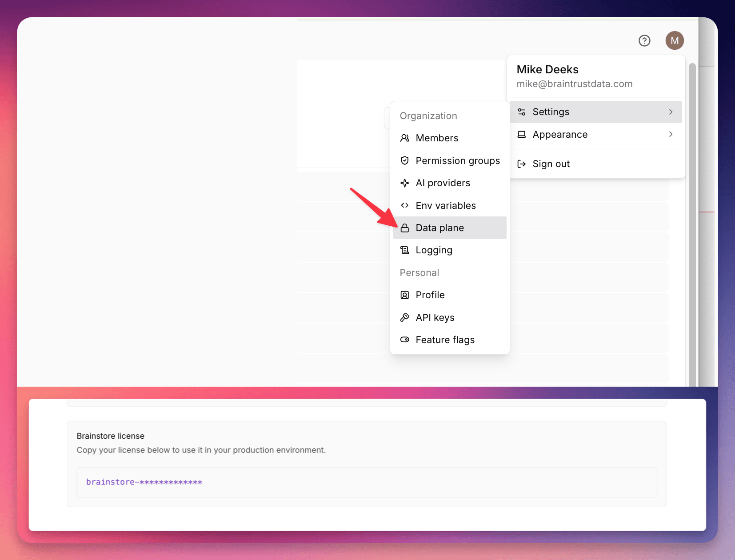Choose Members under Organization
Viewport: 735px width, 560px height.
pyautogui.click(x=437, y=138)
